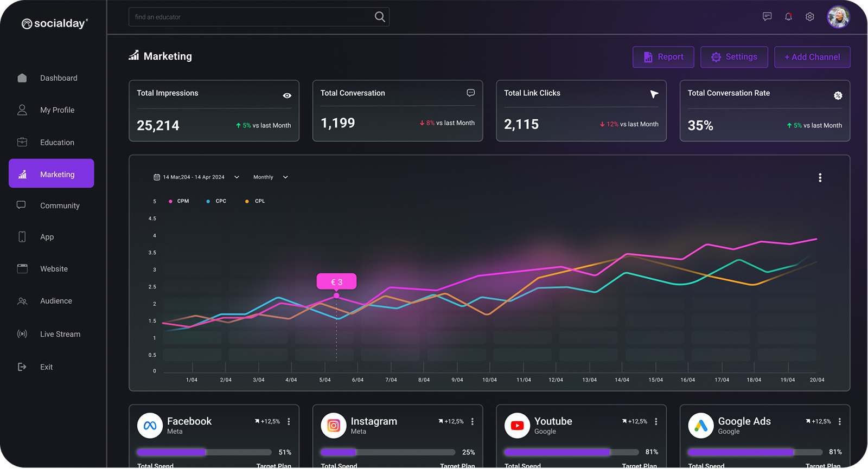
Task: Open the chart's three-dot options menu
Action: (x=820, y=178)
